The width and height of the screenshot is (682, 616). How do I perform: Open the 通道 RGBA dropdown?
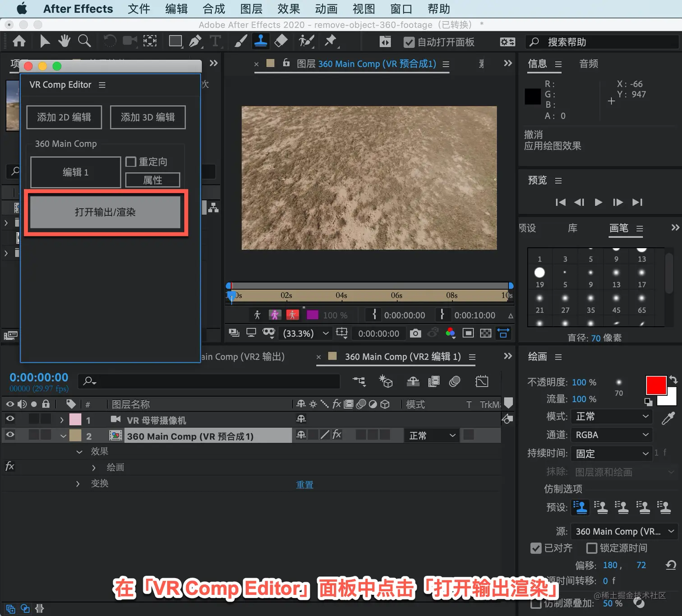coord(612,435)
